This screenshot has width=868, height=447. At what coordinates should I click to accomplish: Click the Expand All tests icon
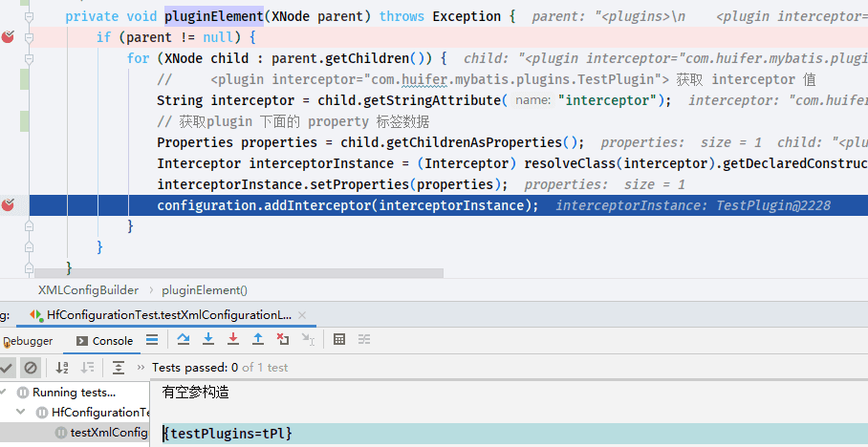(x=118, y=368)
